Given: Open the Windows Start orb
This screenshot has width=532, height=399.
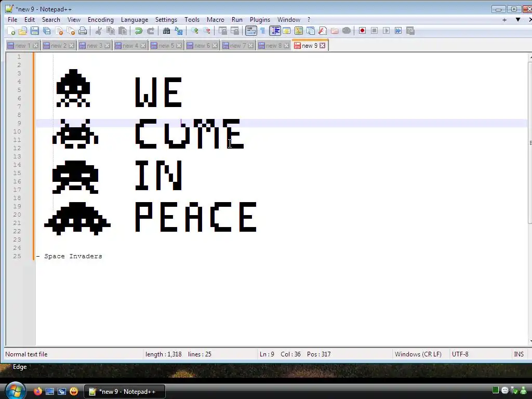Looking at the screenshot, I should (15, 391).
